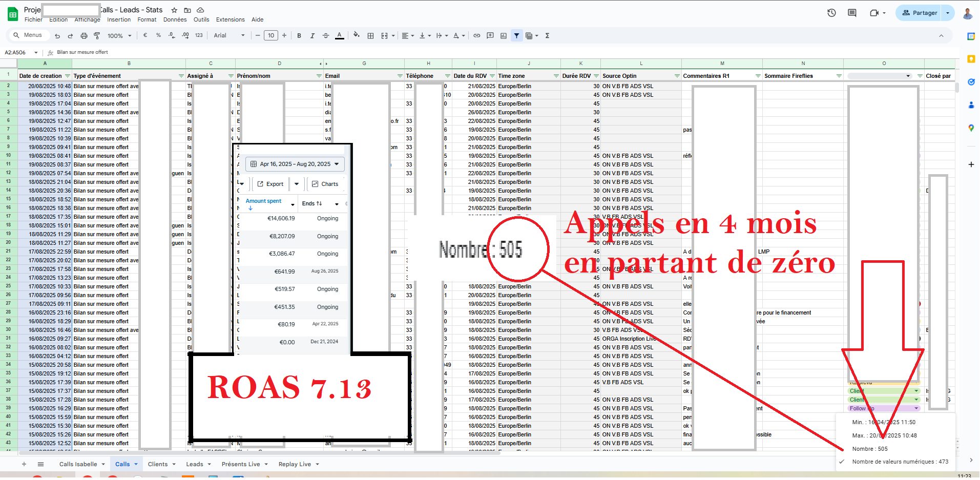Open the borders tool

point(370,35)
